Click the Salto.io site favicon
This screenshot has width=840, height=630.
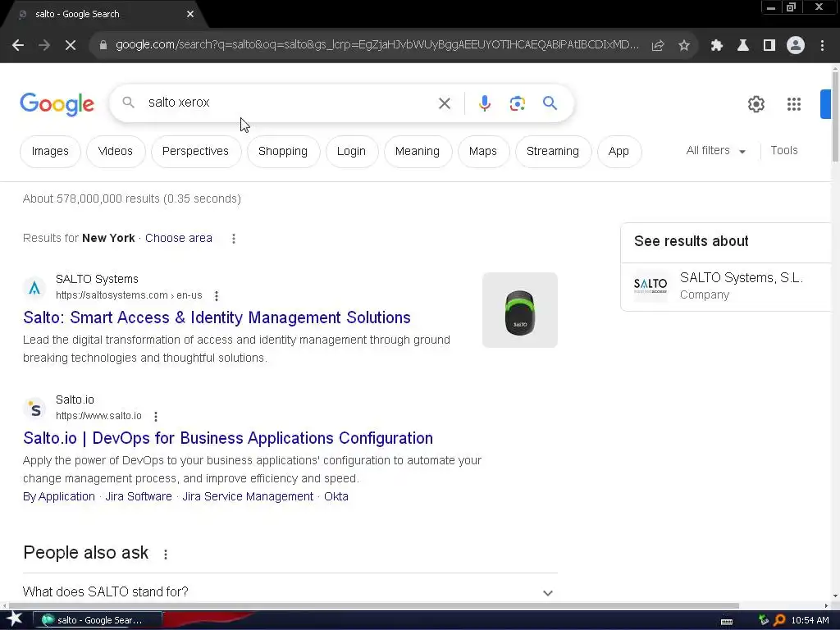pos(34,409)
